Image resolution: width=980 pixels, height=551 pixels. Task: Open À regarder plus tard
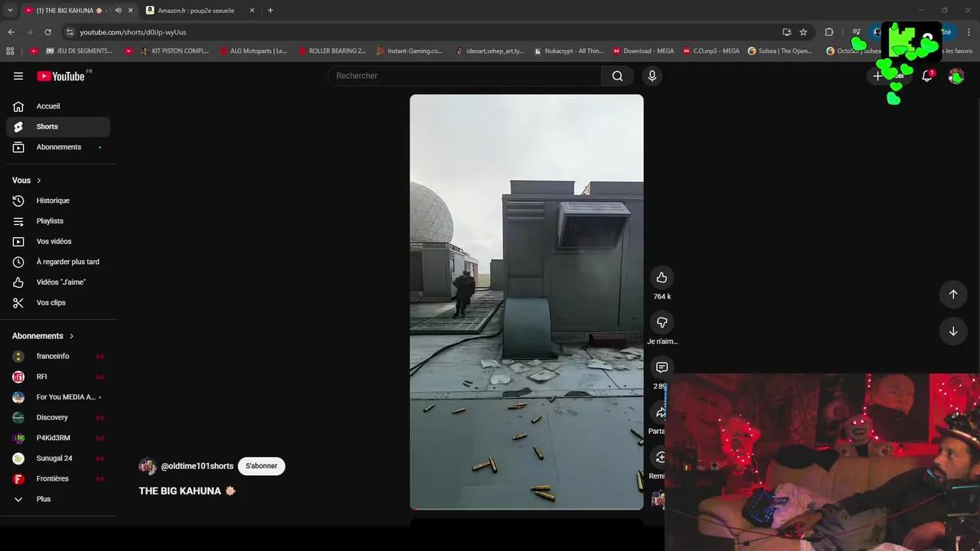[x=57, y=262]
